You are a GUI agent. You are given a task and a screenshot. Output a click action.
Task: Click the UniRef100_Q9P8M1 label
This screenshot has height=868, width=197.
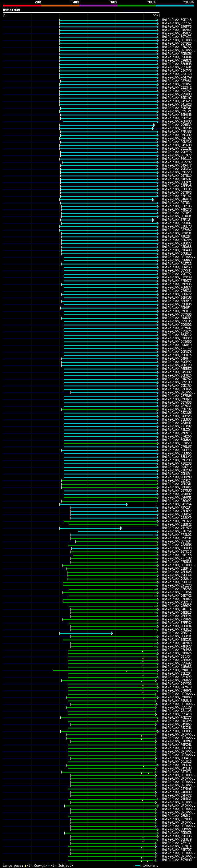point(177,497)
